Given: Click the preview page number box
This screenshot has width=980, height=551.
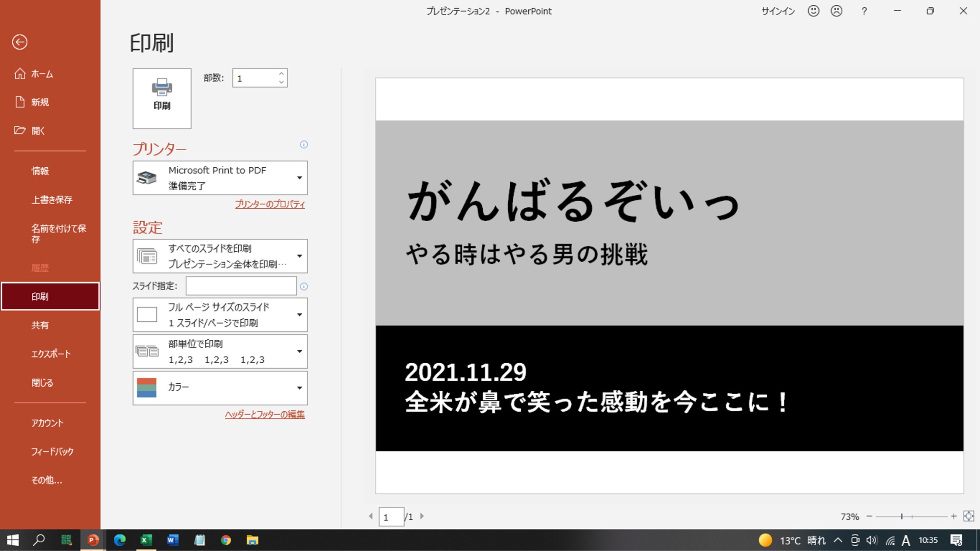Looking at the screenshot, I should pyautogui.click(x=391, y=517).
